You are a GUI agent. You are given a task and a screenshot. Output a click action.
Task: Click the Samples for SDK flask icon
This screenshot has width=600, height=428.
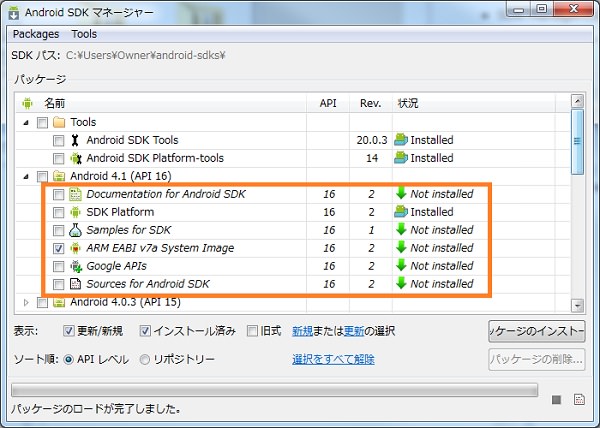coord(75,230)
